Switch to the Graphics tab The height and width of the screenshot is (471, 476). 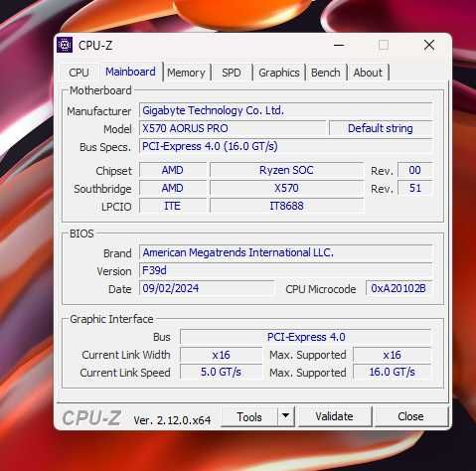(x=279, y=73)
